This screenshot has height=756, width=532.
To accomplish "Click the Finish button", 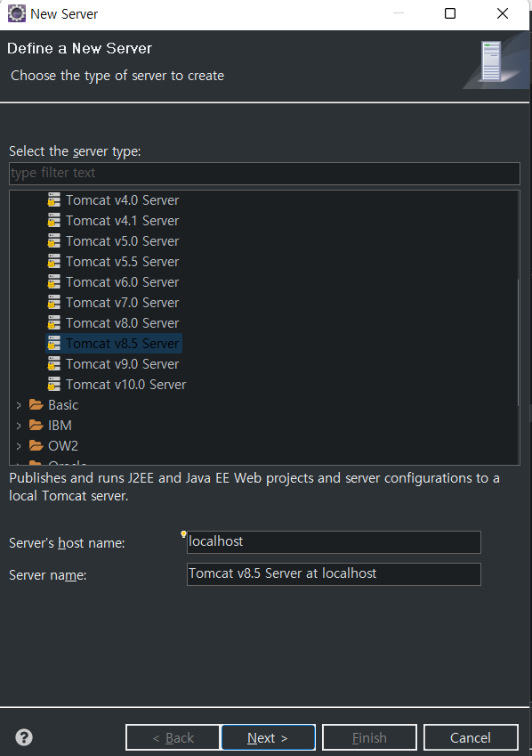I will [x=369, y=737].
